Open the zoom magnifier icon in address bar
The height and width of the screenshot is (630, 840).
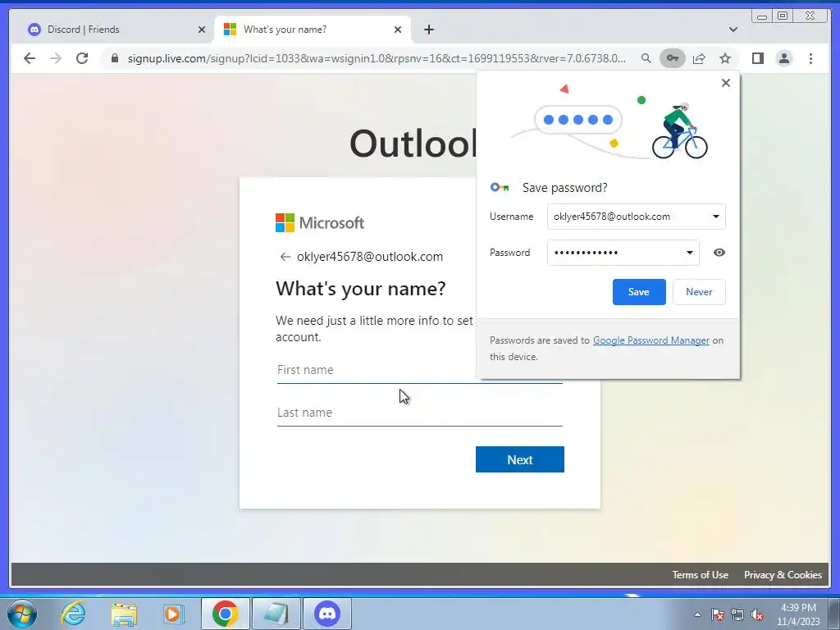click(646, 58)
